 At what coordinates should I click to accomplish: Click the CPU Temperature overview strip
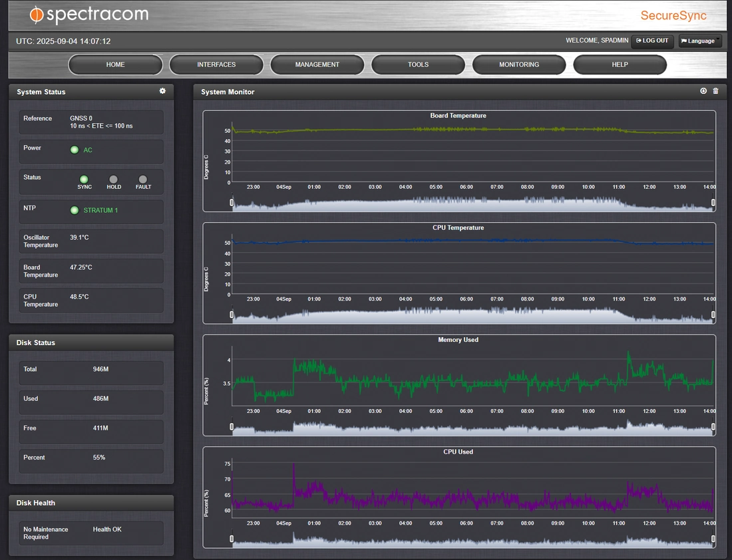pyautogui.click(x=472, y=315)
